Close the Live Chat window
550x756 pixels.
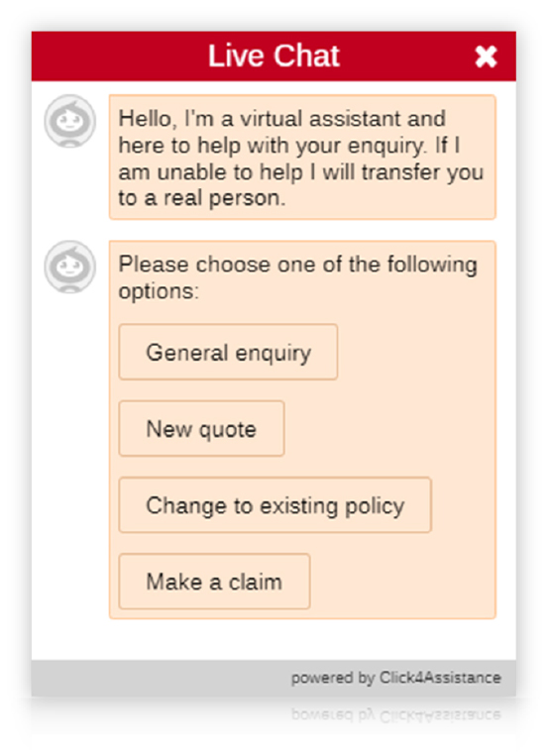[x=486, y=56]
